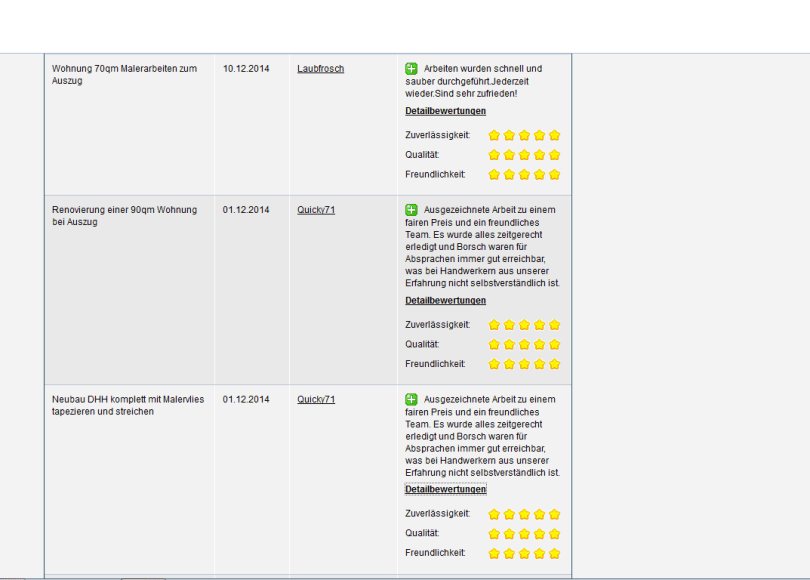The height and width of the screenshot is (580, 810).
Task: Click last Zuverlässigkeit star in the 90qm Wohnung review
Action: [555, 325]
